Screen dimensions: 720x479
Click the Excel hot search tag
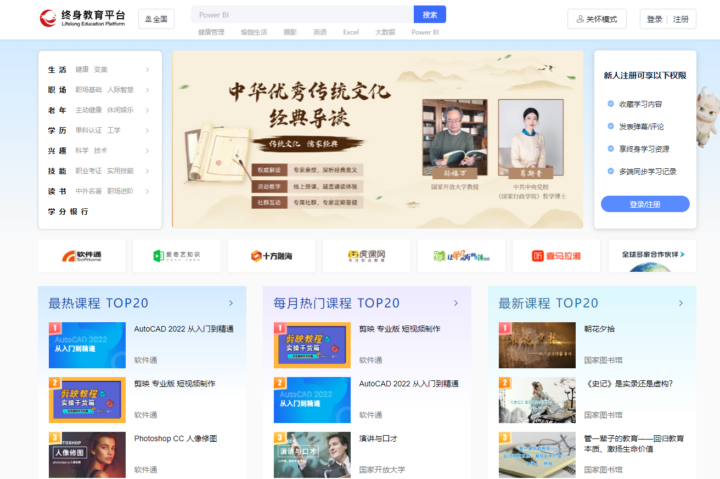pos(351,32)
